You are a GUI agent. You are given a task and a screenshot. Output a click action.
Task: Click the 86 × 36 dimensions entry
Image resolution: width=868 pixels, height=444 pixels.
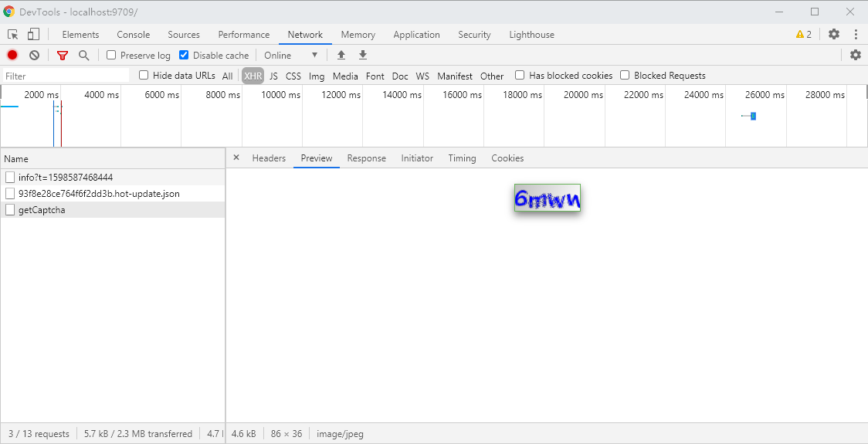287,433
